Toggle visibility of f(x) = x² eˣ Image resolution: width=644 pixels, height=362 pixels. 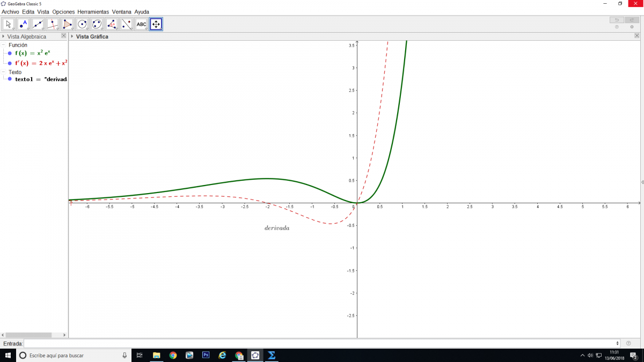(x=10, y=54)
